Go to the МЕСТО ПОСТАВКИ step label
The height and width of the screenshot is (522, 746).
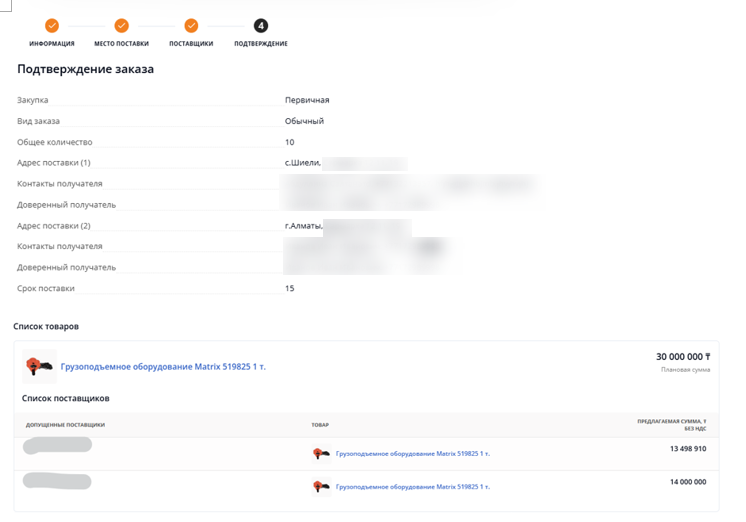tap(122, 44)
